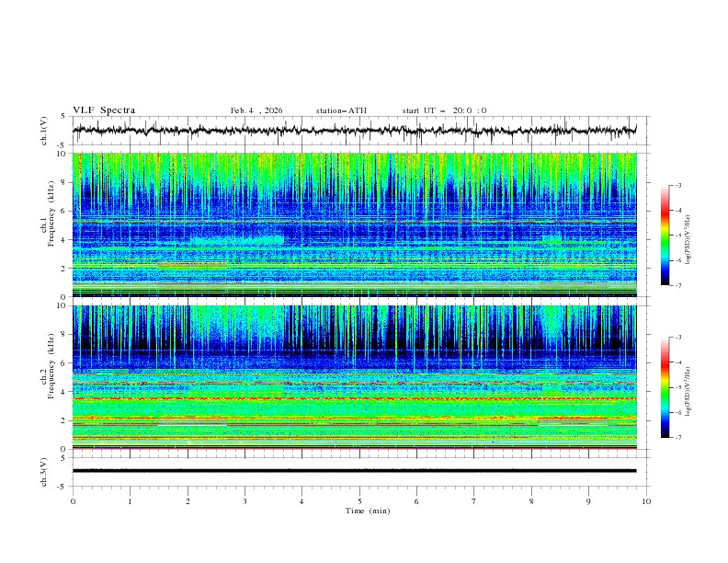Click the time axis tick label "0"
728x563 pixels.
click(73, 501)
